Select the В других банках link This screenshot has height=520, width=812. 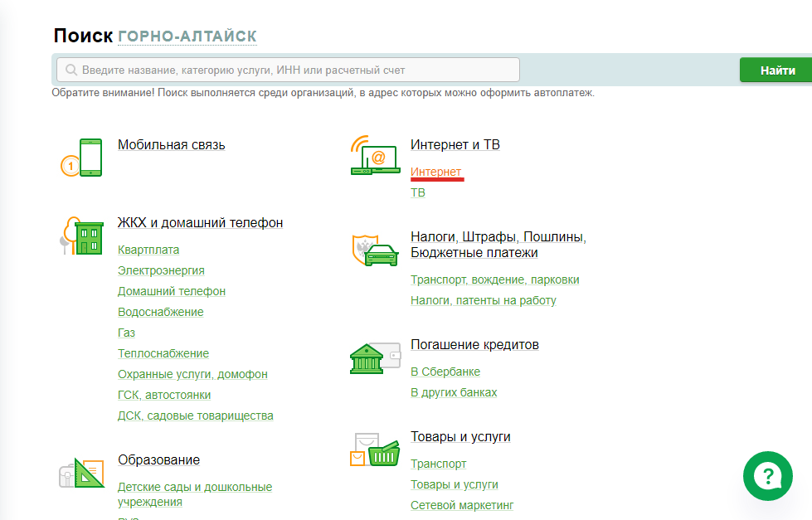(455, 392)
